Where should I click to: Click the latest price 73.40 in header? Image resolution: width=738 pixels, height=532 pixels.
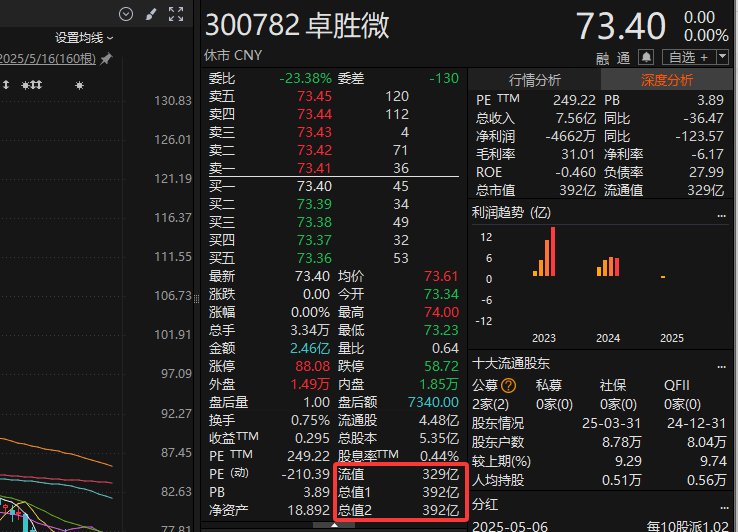[x=621, y=26]
